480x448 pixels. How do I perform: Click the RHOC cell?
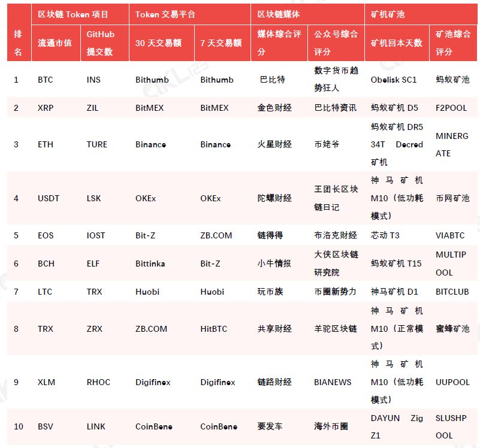98,382
